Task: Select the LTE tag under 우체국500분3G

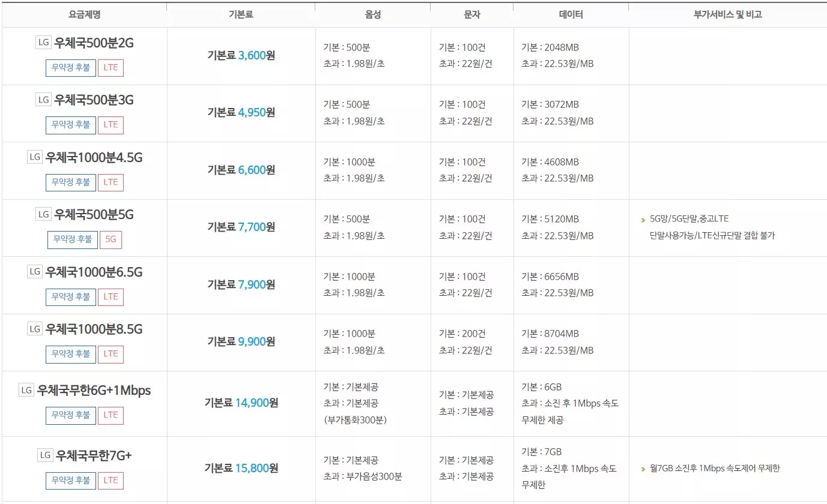Action: [111, 125]
